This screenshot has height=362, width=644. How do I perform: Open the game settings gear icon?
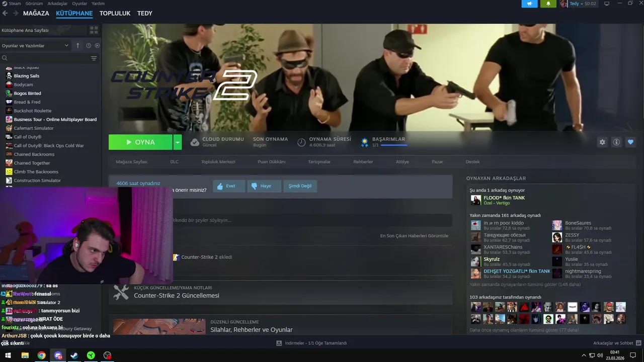[602, 142]
